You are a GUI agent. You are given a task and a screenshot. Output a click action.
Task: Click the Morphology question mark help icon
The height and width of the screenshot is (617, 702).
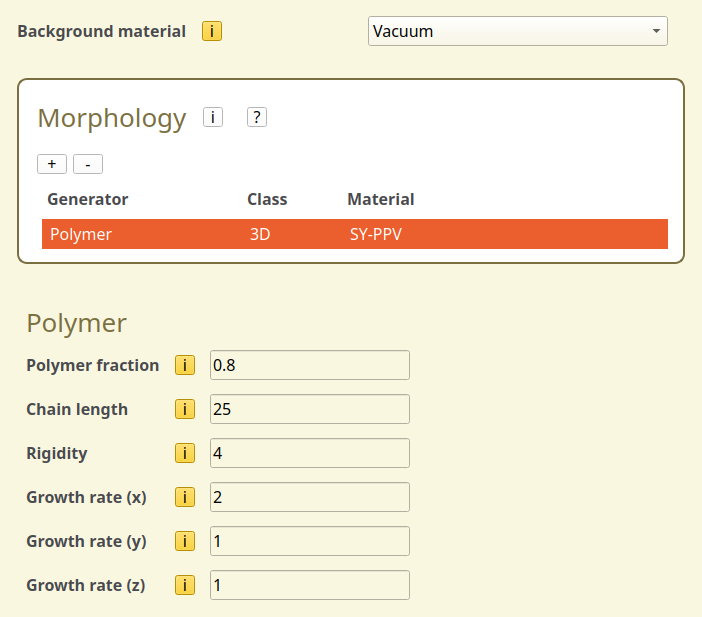[x=257, y=118]
